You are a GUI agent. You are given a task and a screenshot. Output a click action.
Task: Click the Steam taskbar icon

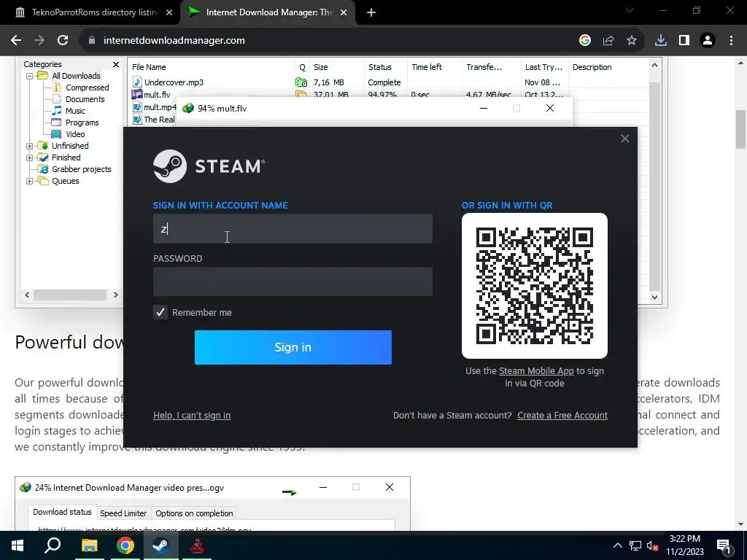coord(161,545)
